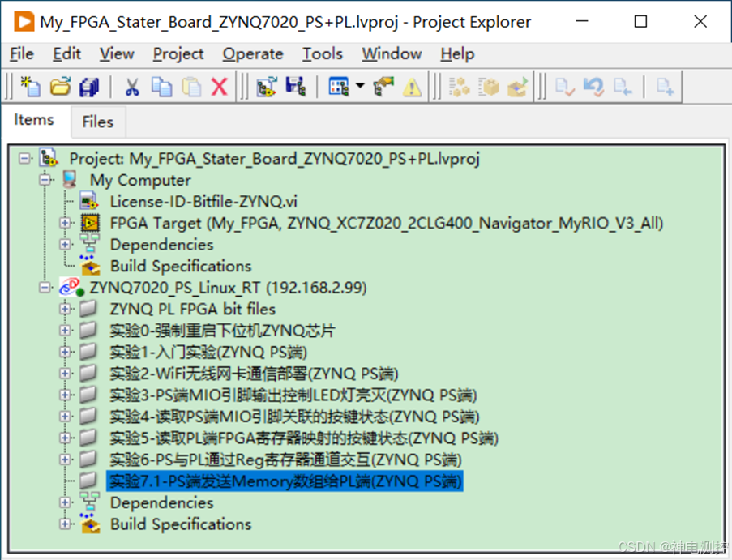Click the Filter Project View icon
732x560 pixels.
pos(339,87)
